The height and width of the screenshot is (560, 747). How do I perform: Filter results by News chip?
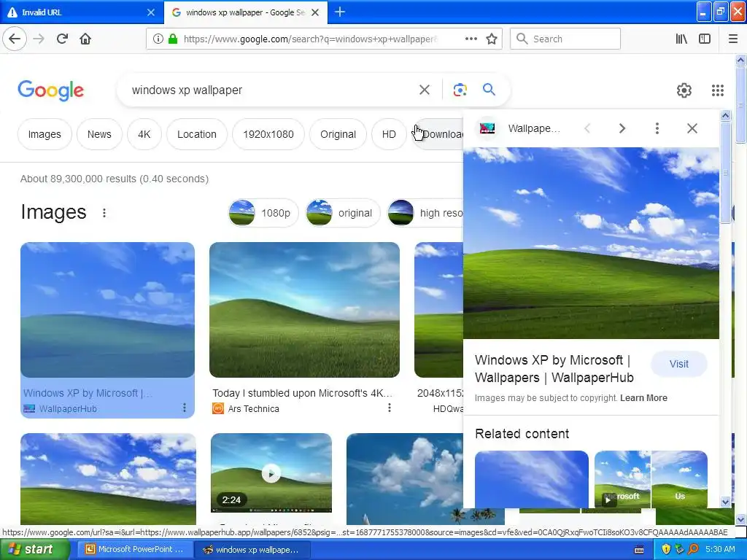99,134
